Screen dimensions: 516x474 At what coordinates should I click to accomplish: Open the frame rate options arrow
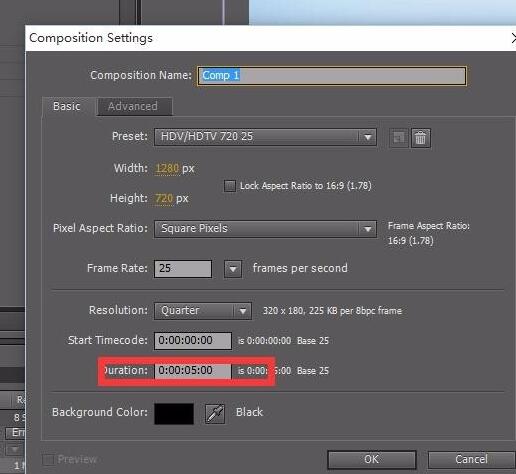click(233, 269)
